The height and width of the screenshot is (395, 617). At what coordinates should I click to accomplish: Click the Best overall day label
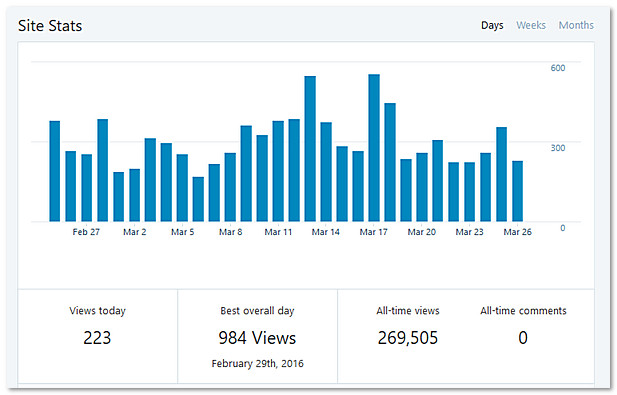click(257, 311)
